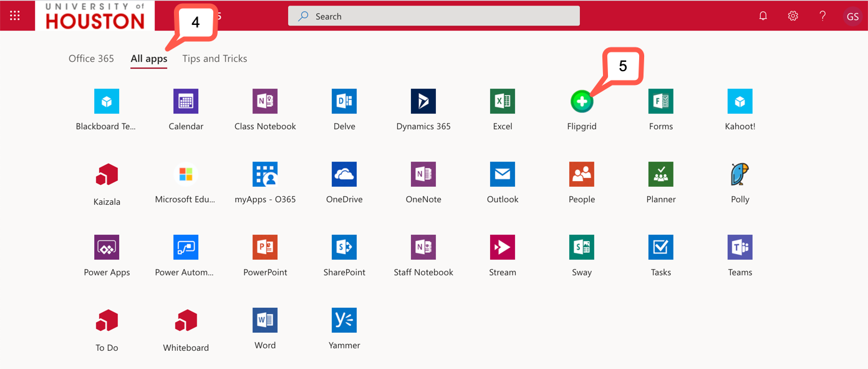The image size is (868, 369).
Task: Open the notifications bell
Action: 763,16
